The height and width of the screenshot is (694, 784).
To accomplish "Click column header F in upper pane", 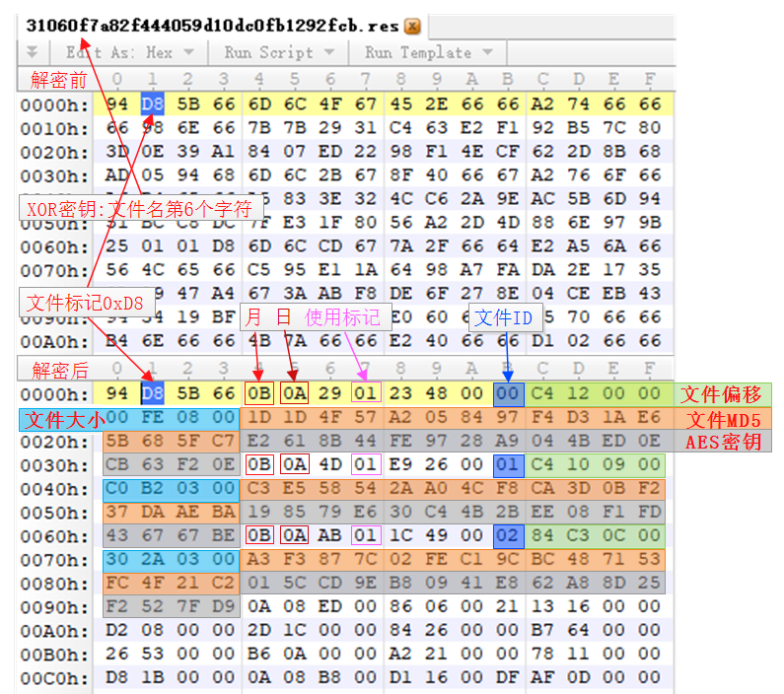I will [x=650, y=79].
